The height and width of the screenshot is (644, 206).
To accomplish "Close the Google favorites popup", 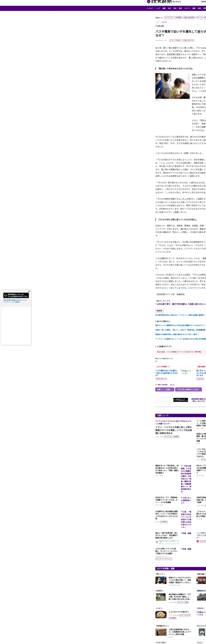I will (29, 291).
